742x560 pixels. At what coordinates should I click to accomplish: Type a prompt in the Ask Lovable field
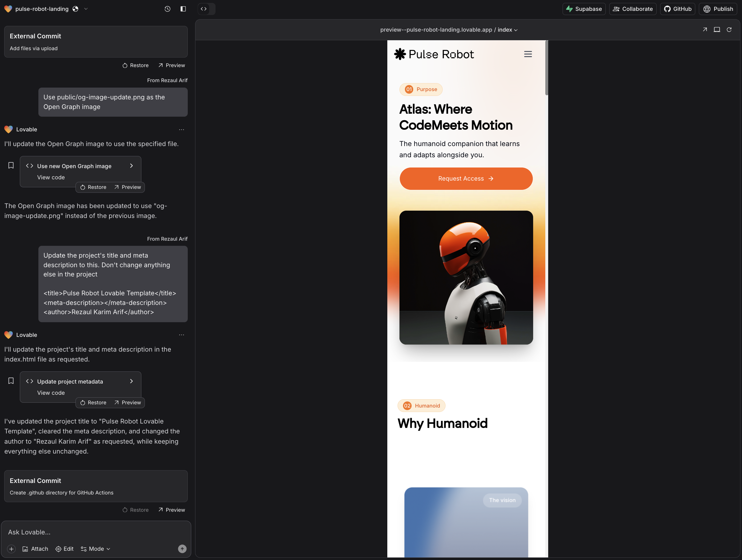(x=94, y=532)
